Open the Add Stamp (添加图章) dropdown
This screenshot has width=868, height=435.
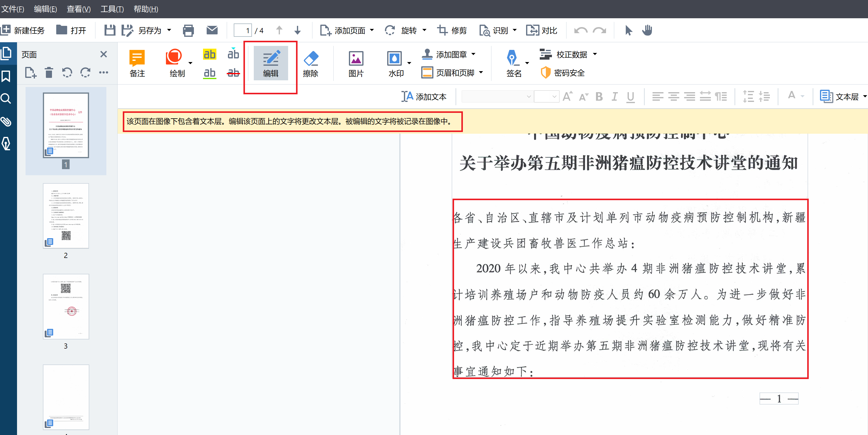point(474,54)
